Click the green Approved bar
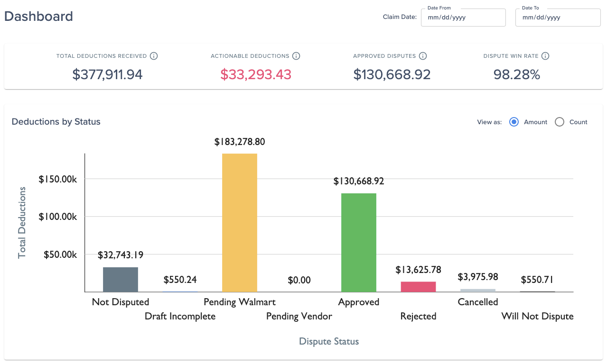This screenshot has width=607, height=364. [359, 243]
